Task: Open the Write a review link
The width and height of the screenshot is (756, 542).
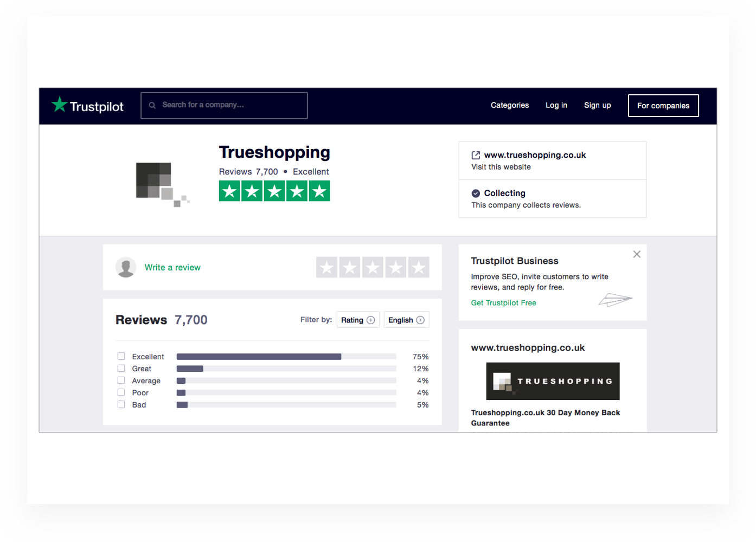Action: [172, 267]
